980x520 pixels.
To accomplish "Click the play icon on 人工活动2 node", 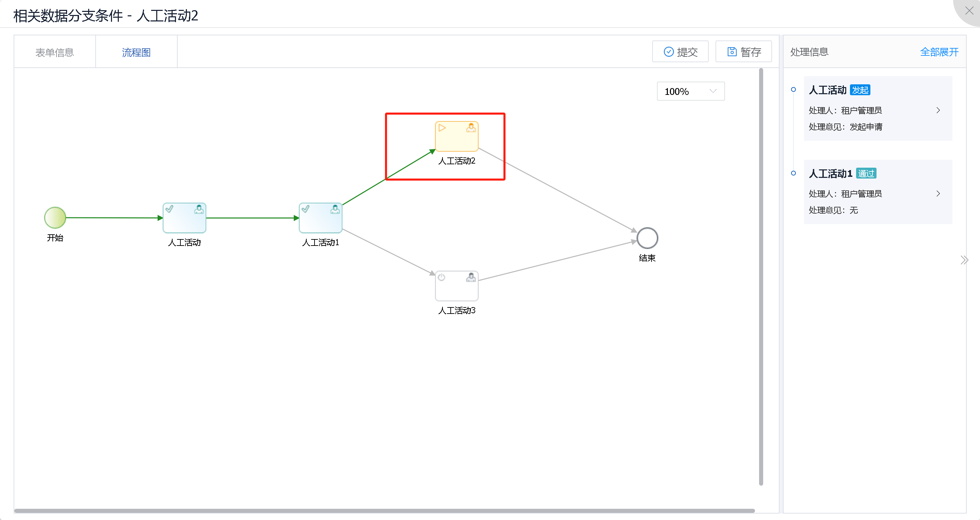I will click(x=442, y=128).
